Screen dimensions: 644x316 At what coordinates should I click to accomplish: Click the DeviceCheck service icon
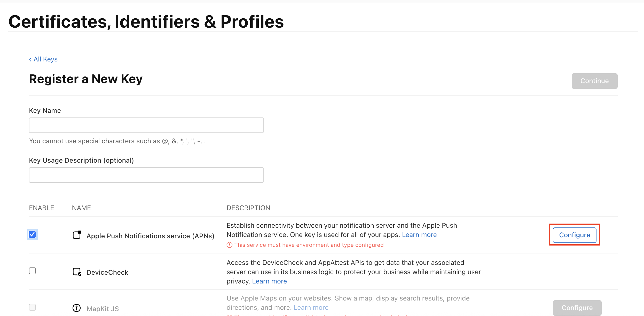(x=77, y=272)
